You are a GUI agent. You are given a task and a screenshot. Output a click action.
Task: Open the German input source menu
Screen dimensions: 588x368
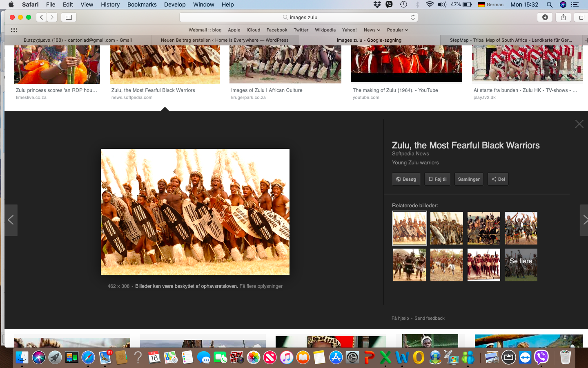tap(491, 4)
